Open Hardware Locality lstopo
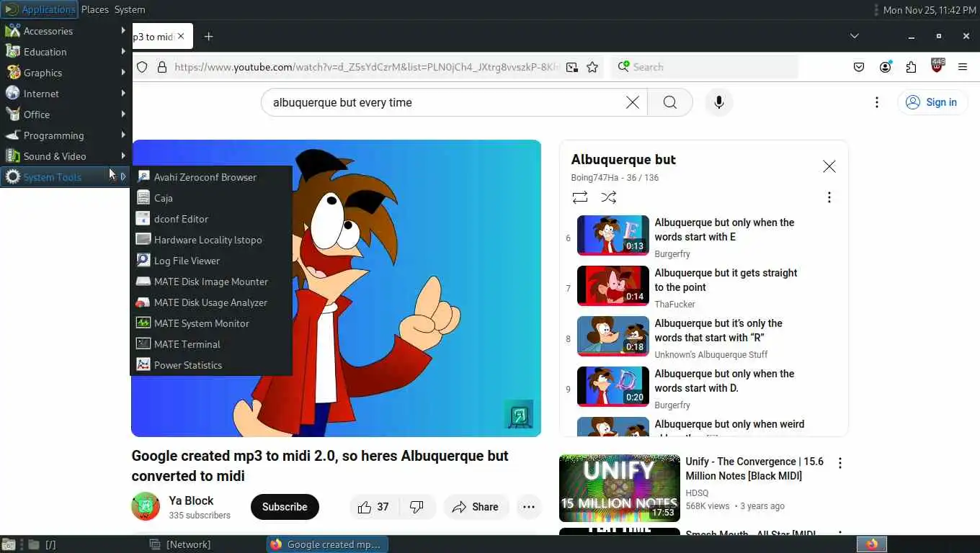This screenshot has height=553, width=980. click(x=210, y=240)
